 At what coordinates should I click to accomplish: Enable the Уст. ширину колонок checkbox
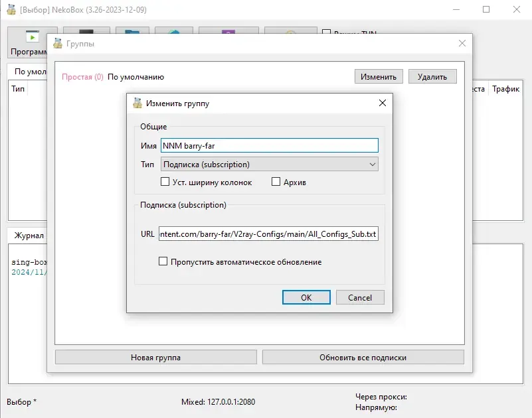(x=165, y=182)
